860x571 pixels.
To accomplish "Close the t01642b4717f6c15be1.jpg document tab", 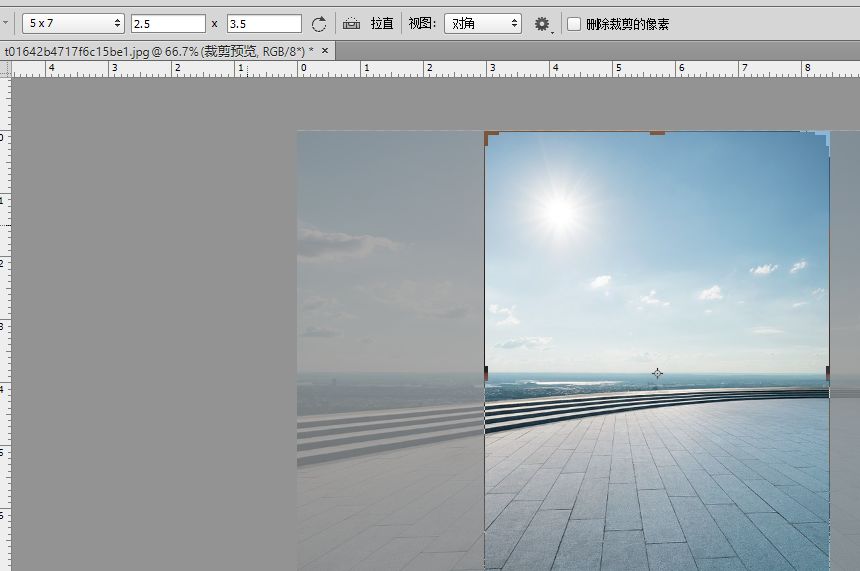I will click(325, 50).
